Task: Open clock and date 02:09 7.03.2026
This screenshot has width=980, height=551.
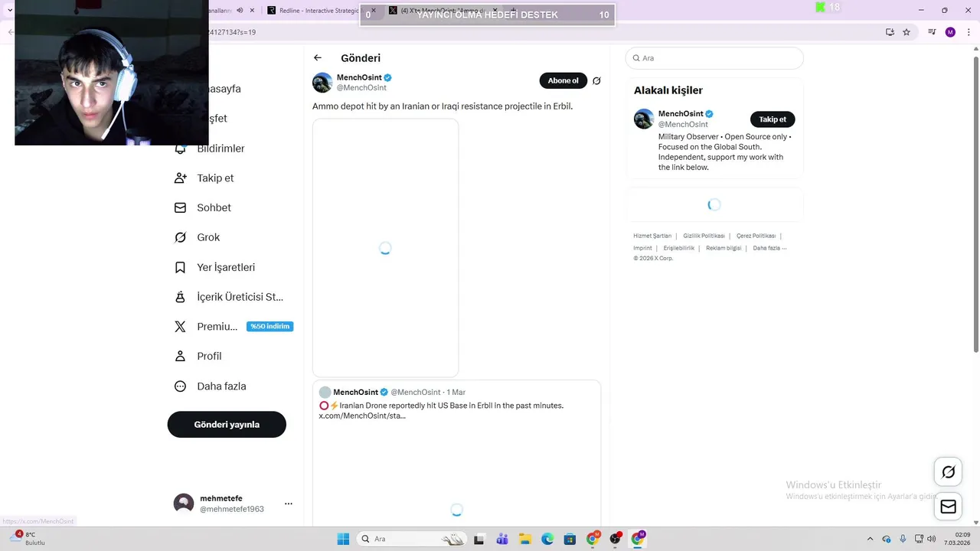Action: [x=958, y=539]
